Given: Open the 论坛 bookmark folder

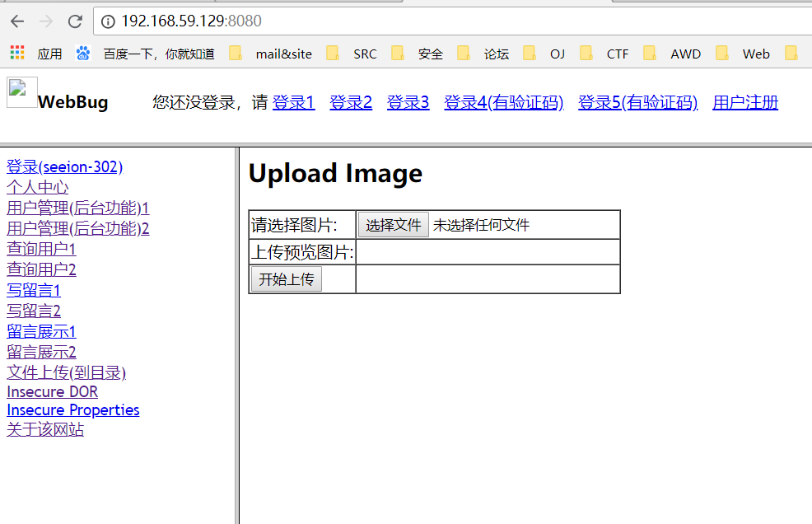Looking at the screenshot, I should pos(483,54).
